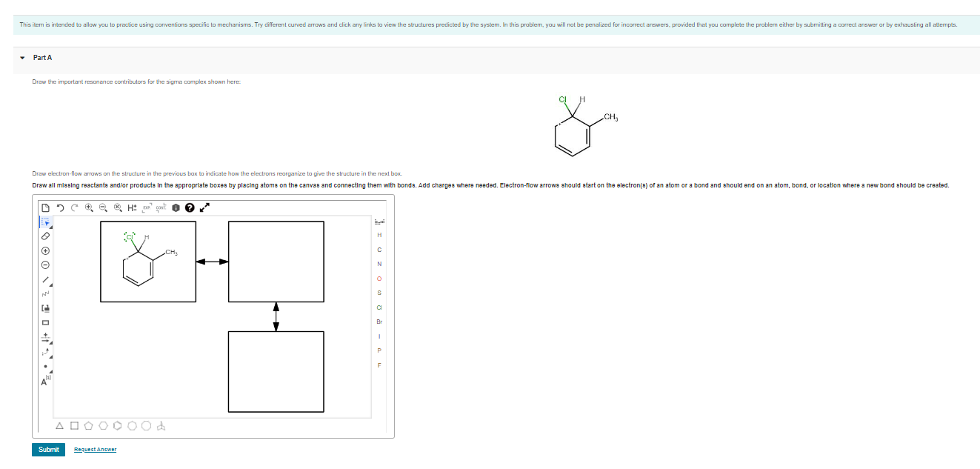Pick Chlorine from the element sidebar
The image size is (980, 469).
379,307
